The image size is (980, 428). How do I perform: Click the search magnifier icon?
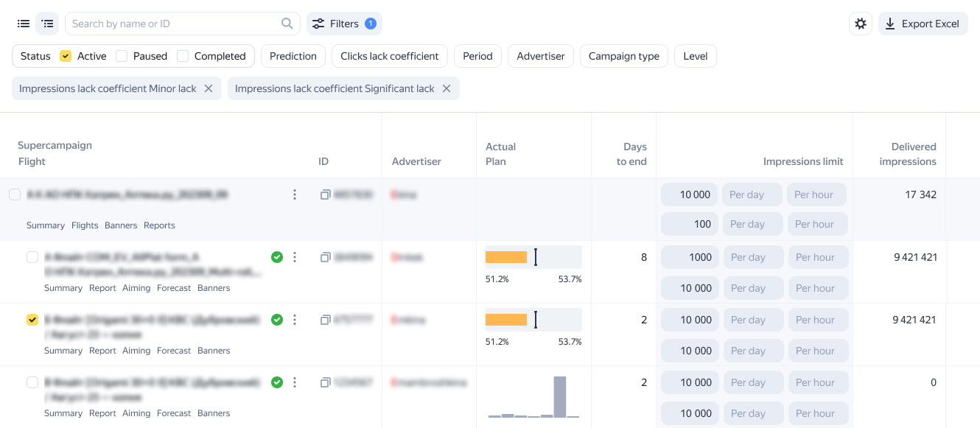[x=287, y=24]
